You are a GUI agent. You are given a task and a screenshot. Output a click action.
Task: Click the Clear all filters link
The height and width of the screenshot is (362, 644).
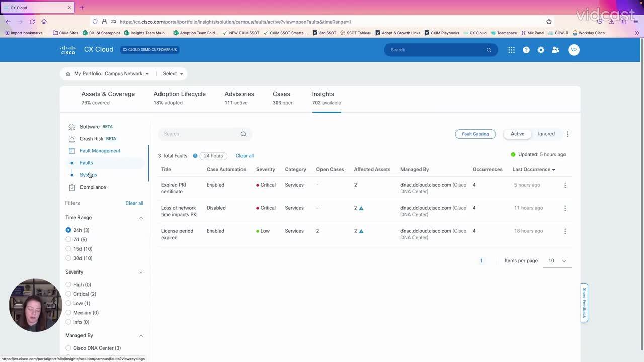134,203
